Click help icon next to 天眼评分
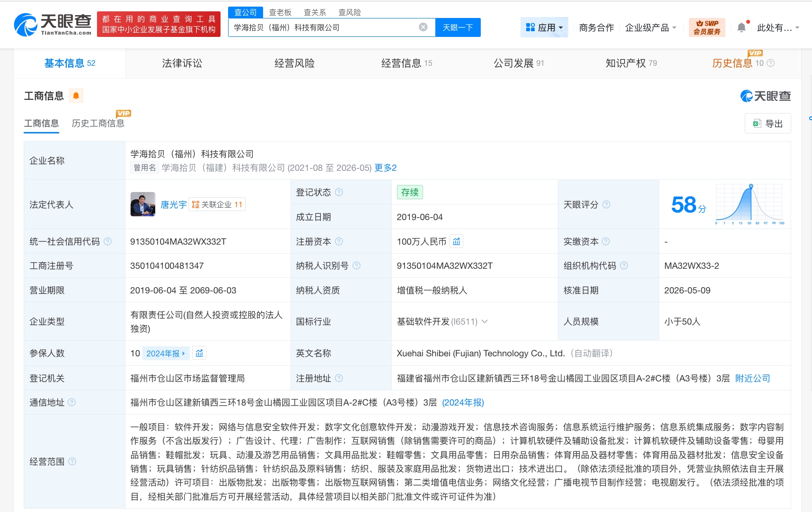The width and height of the screenshot is (812, 512). pos(606,204)
